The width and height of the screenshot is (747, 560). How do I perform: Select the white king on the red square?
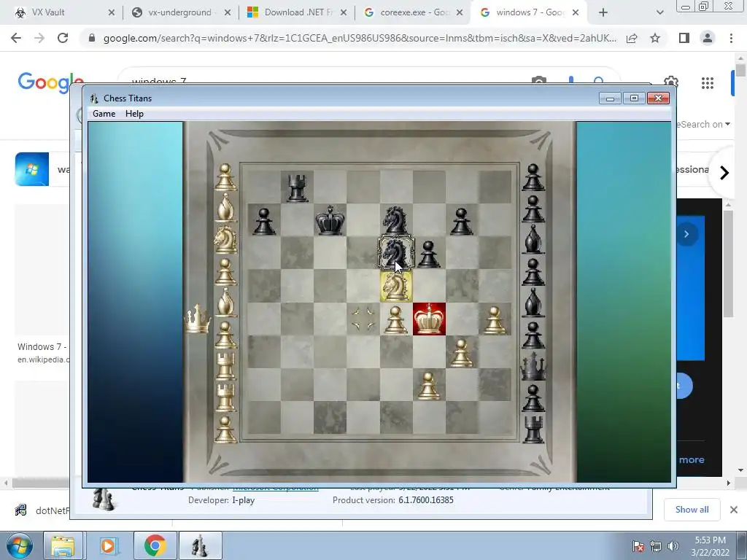pos(429,319)
